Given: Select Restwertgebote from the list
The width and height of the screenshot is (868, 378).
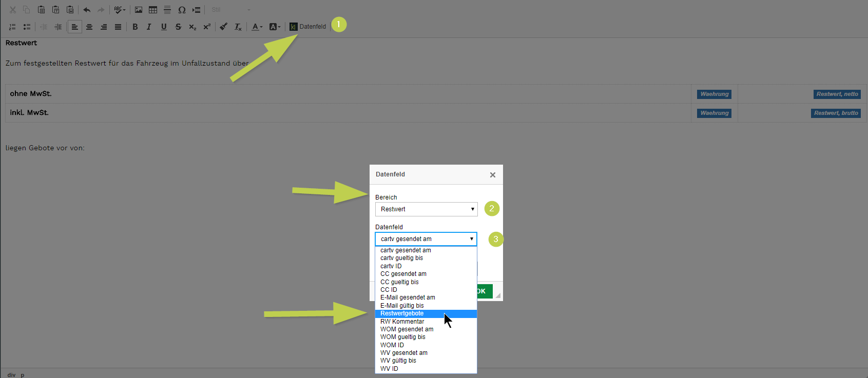Looking at the screenshot, I should (x=402, y=313).
